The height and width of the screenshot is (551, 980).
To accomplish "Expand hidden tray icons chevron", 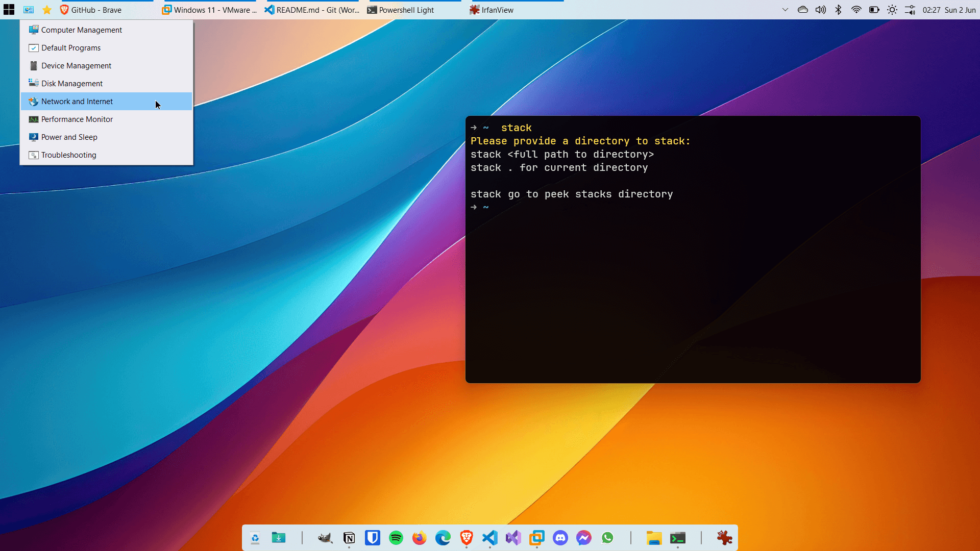I will (x=785, y=10).
